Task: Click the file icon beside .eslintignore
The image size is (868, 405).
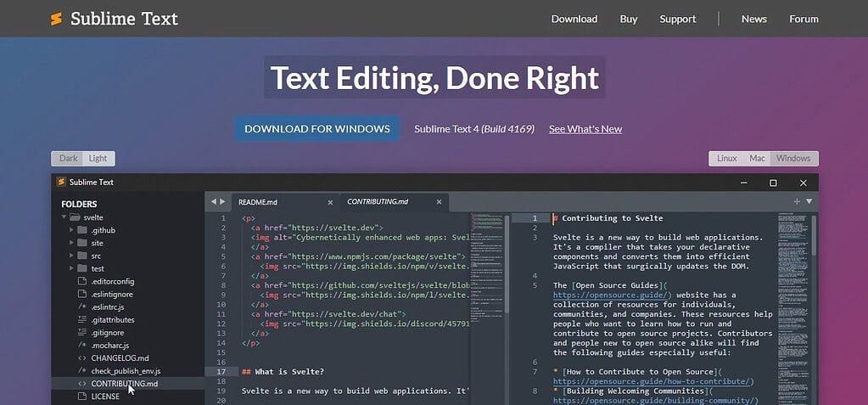Action: point(82,294)
